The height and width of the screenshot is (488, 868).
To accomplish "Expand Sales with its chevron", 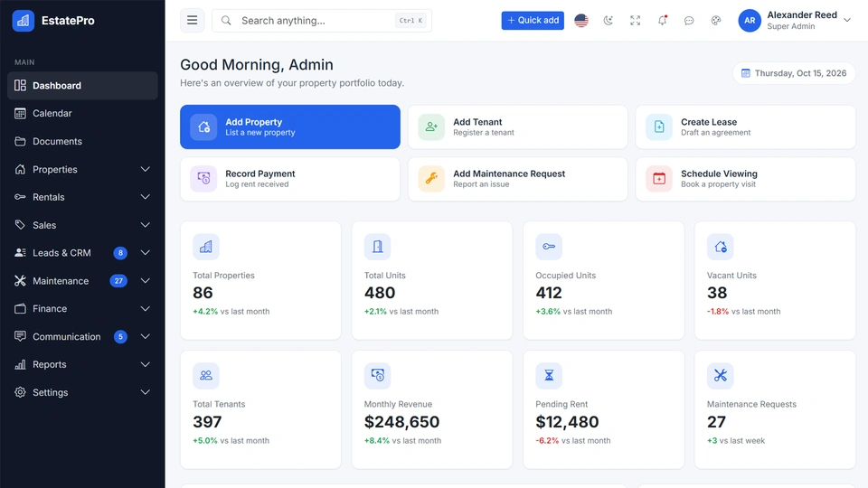I will pyautogui.click(x=145, y=225).
